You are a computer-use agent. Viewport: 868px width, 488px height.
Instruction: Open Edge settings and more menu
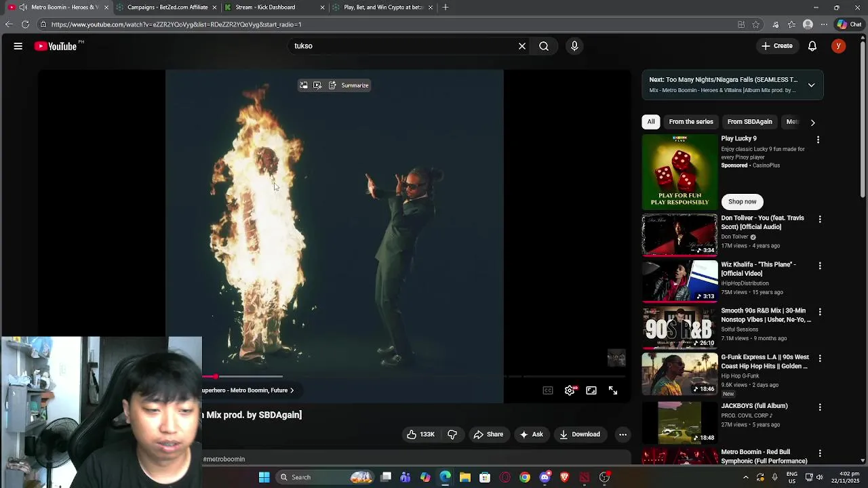824,24
